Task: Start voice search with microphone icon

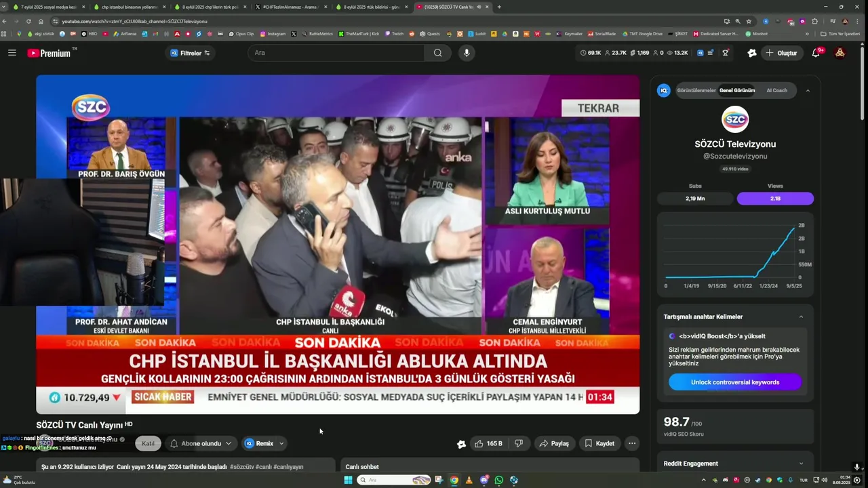Action: click(466, 53)
